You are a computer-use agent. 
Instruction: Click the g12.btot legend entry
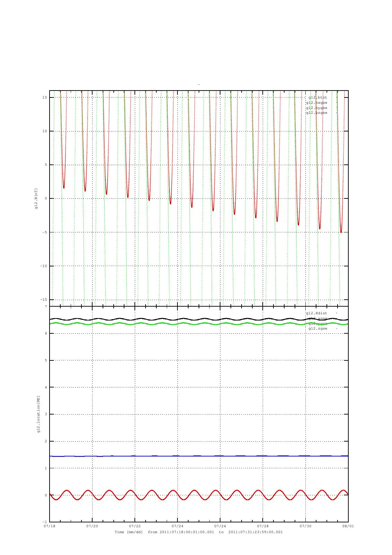pos(318,97)
